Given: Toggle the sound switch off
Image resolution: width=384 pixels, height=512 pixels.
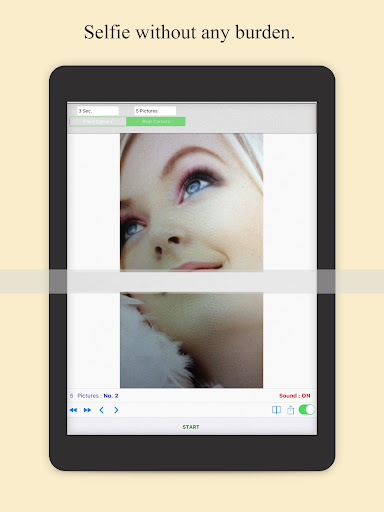Looking at the screenshot, I should click(x=307, y=409).
